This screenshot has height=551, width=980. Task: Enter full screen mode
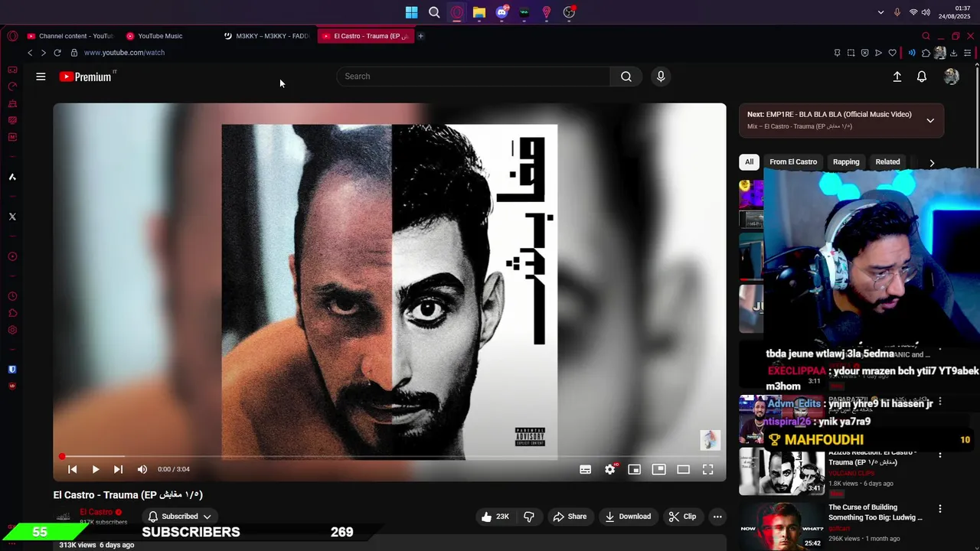tap(708, 469)
